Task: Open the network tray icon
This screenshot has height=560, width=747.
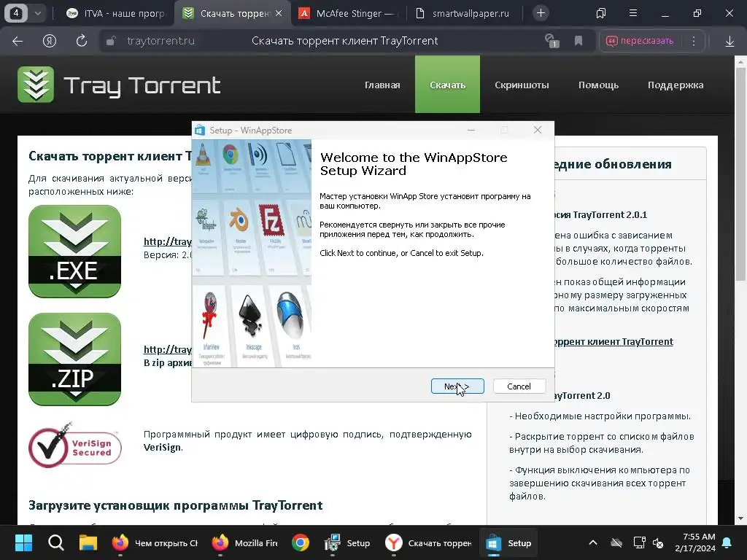Action: [x=639, y=542]
